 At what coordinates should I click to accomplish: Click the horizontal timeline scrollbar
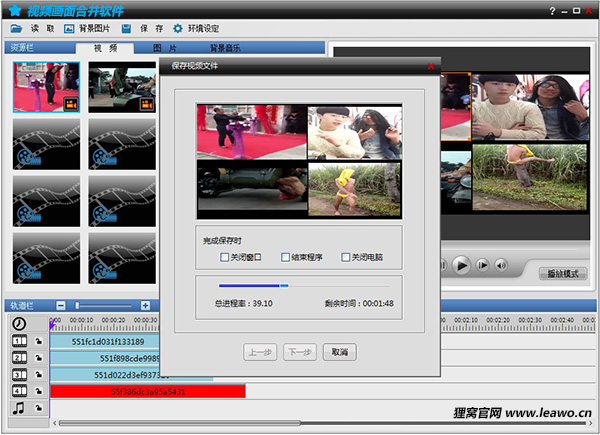[x=179, y=423]
